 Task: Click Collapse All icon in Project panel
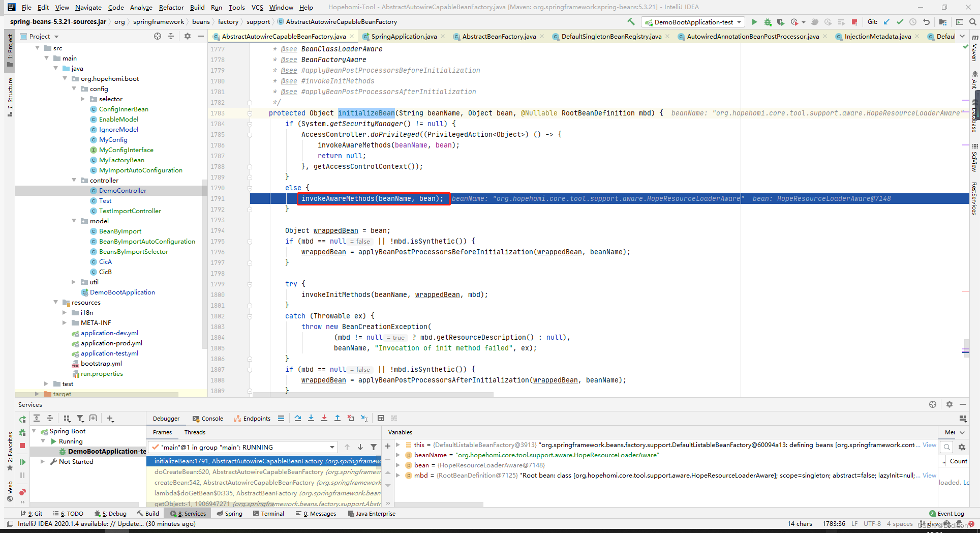[x=171, y=36]
